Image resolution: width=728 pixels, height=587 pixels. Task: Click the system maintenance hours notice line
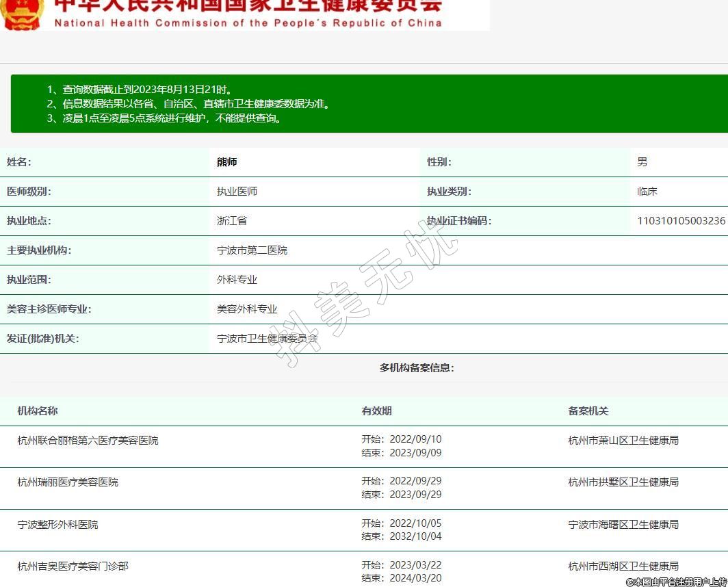click(164, 118)
